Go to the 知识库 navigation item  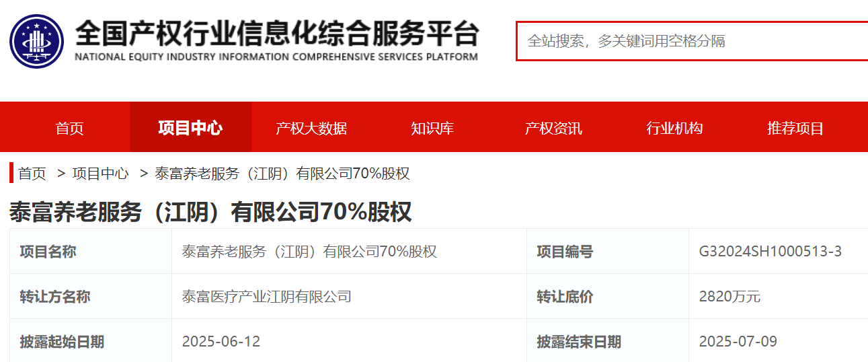pos(432,128)
